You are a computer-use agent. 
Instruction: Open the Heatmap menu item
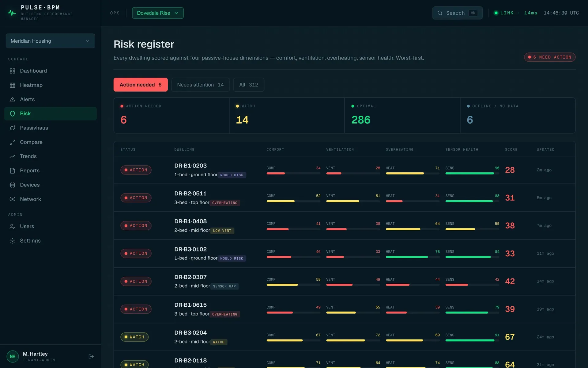pos(51,85)
